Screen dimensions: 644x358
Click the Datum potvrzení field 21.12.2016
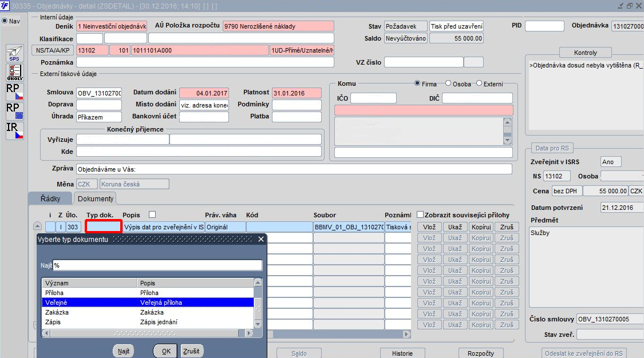[622, 208]
